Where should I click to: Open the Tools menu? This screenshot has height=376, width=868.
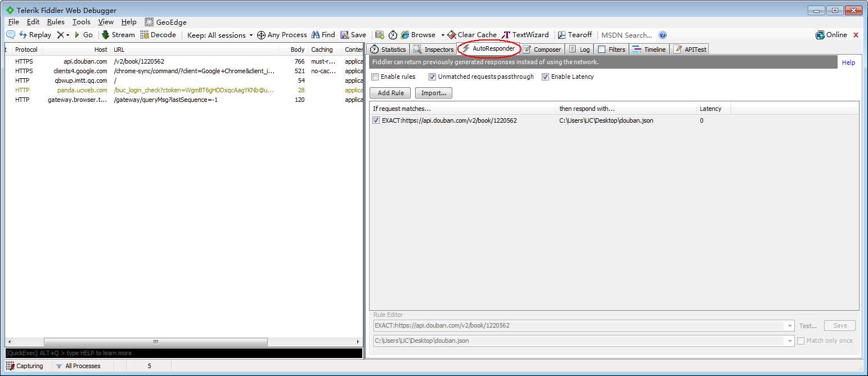pos(81,22)
